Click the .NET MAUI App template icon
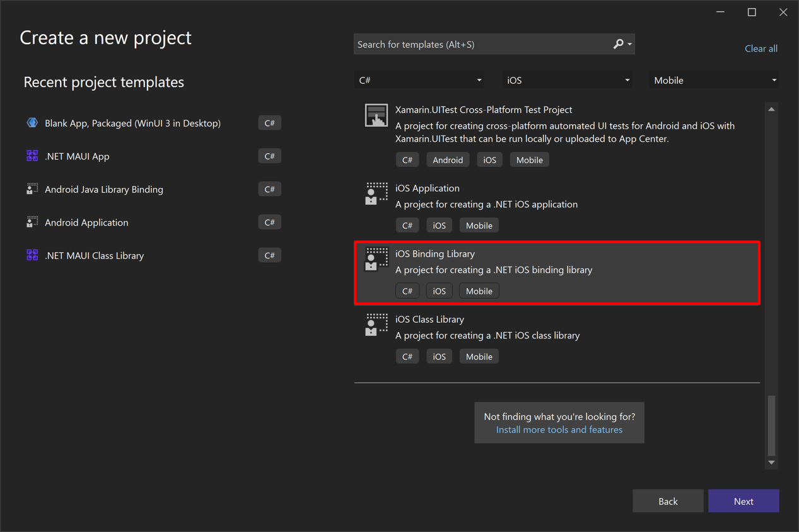Viewport: 799px width, 532px height. [x=32, y=156]
